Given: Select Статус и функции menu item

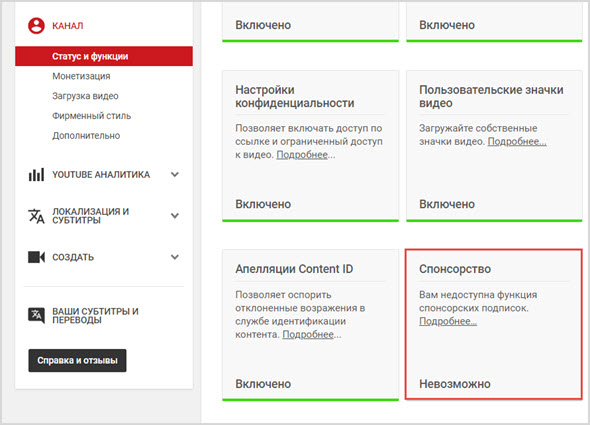Looking at the screenshot, I should coord(104,56).
